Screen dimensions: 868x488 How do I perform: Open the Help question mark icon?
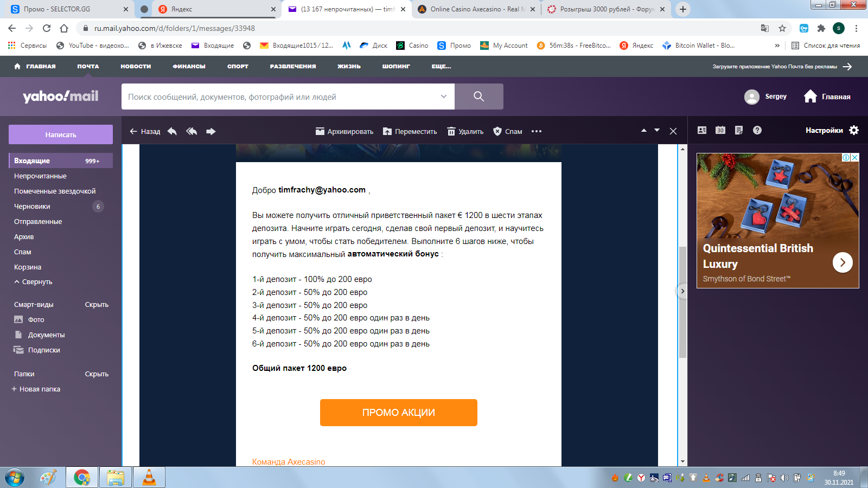point(757,130)
